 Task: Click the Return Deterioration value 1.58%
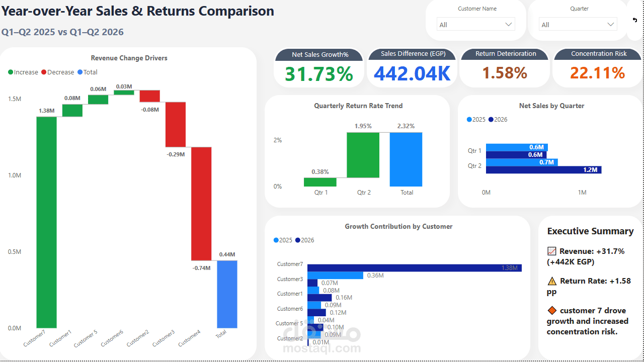coord(505,73)
